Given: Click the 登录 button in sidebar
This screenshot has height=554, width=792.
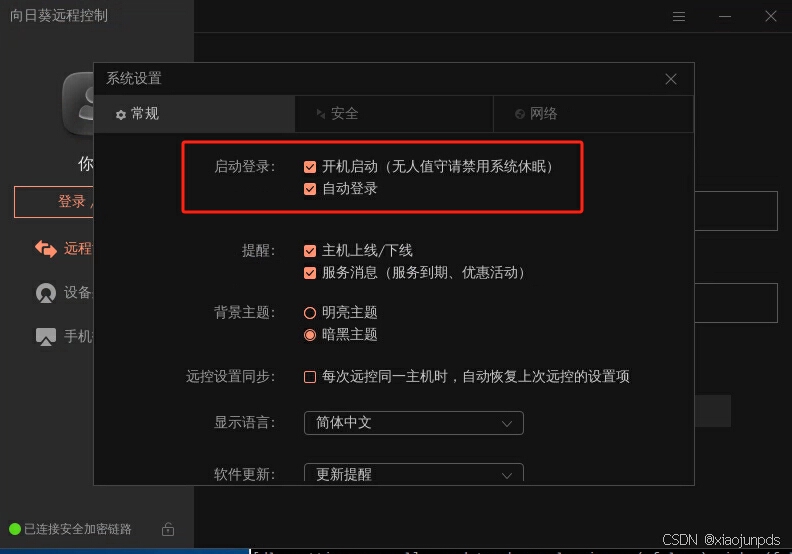Looking at the screenshot, I should (54, 202).
